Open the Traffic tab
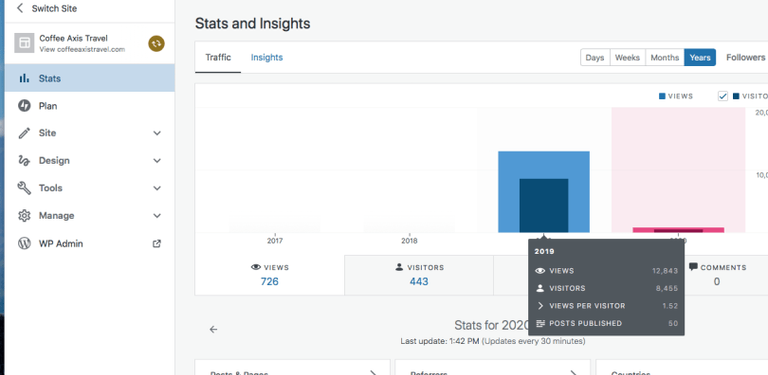This screenshot has height=375, width=768. 218,57
